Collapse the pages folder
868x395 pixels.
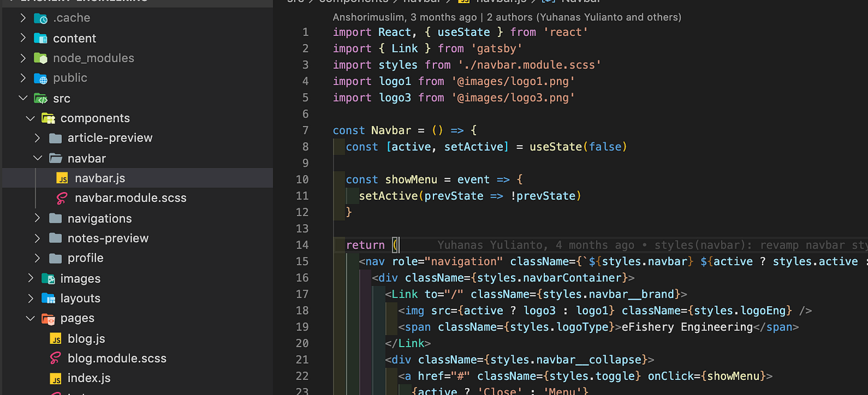click(30, 318)
